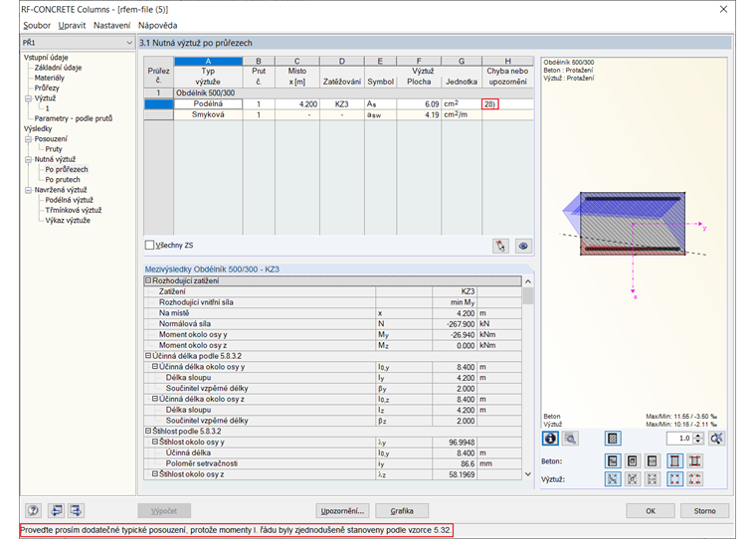
Task: Select Základní údaje in the navigator
Action: tap(58, 68)
